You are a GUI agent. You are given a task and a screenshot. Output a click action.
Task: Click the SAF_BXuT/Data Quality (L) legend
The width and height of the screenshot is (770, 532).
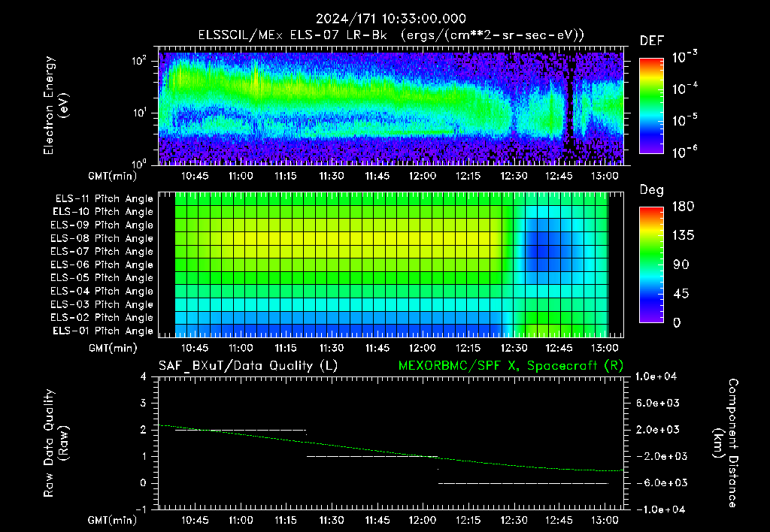(248, 366)
